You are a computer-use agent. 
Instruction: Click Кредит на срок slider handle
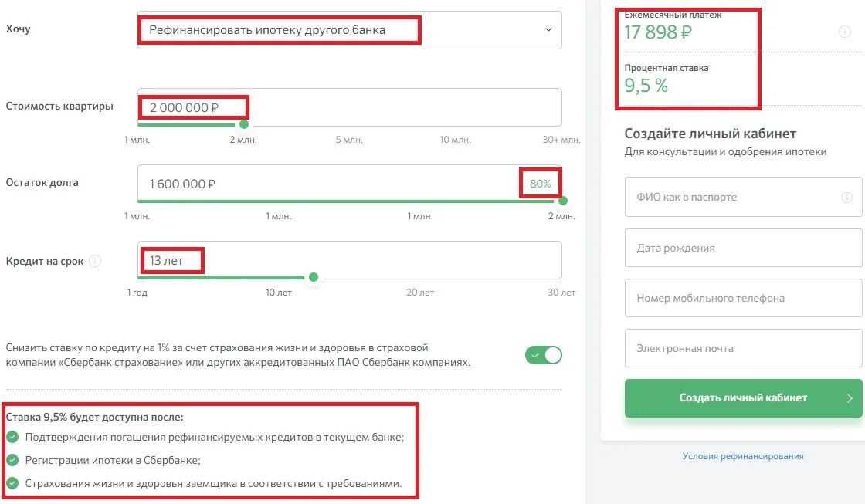(313, 277)
